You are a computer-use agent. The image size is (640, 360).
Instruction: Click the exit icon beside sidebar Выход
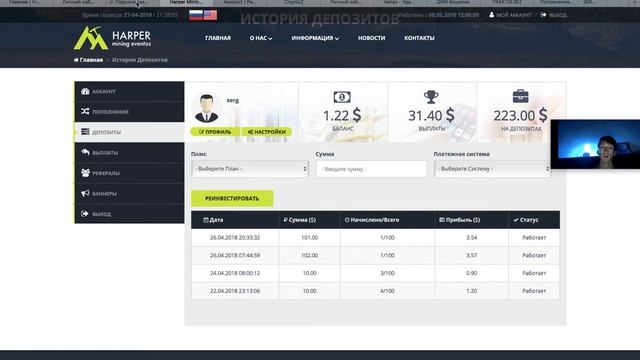[84, 213]
